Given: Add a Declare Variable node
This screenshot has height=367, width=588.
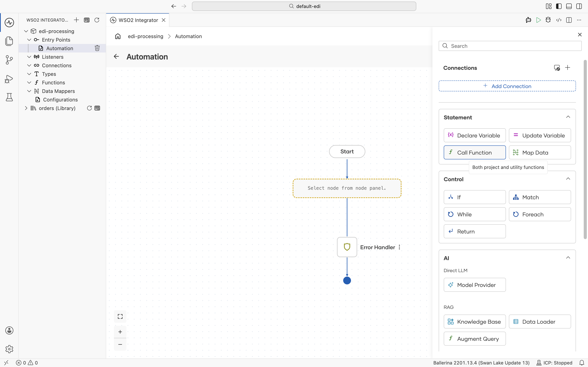Looking at the screenshot, I should click(475, 135).
